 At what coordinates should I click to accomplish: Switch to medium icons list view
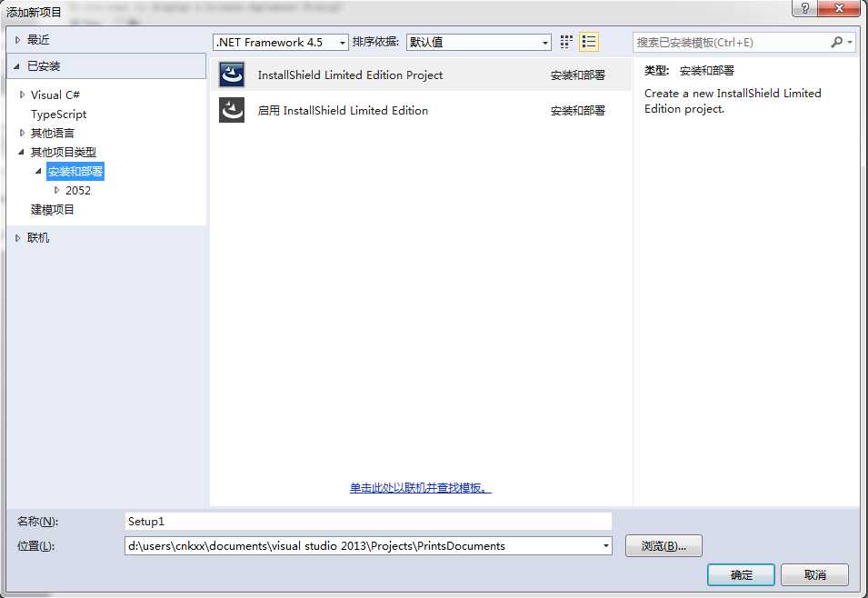tap(588, 42)
